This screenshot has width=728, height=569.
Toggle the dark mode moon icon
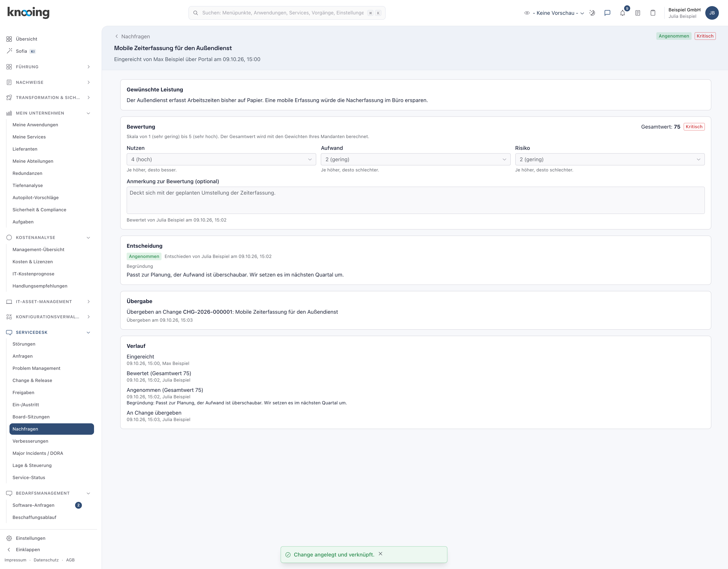592,13
